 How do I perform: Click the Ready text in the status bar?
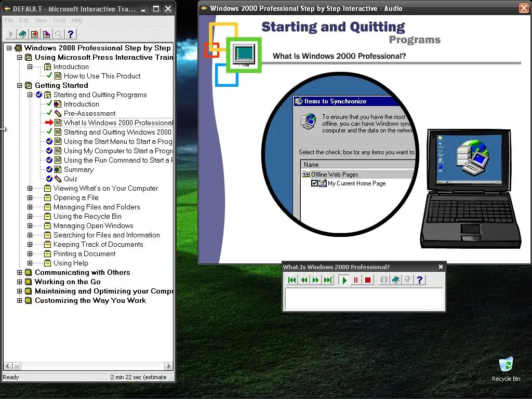pos(11,377)
